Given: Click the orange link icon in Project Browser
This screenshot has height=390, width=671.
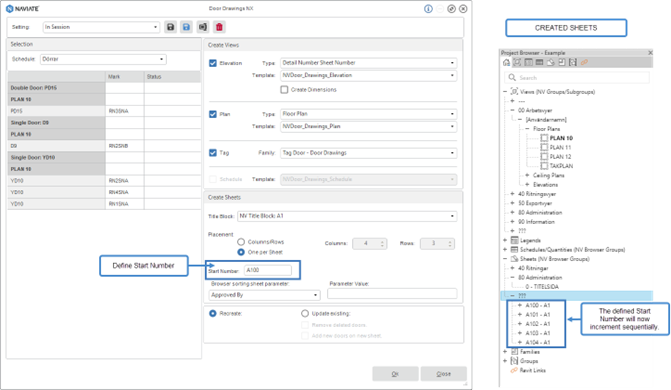Looking at the screenshot, I should (584, 63).
